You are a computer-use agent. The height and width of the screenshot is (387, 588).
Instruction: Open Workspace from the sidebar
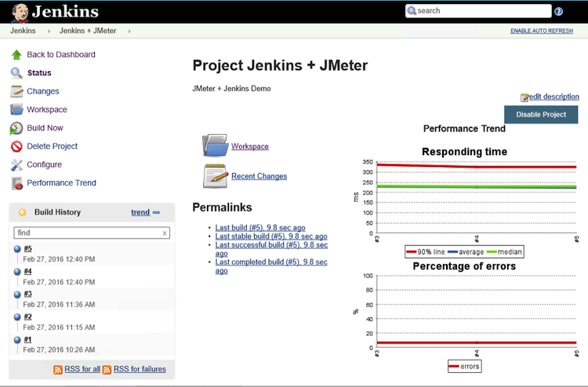click(47, 110)
